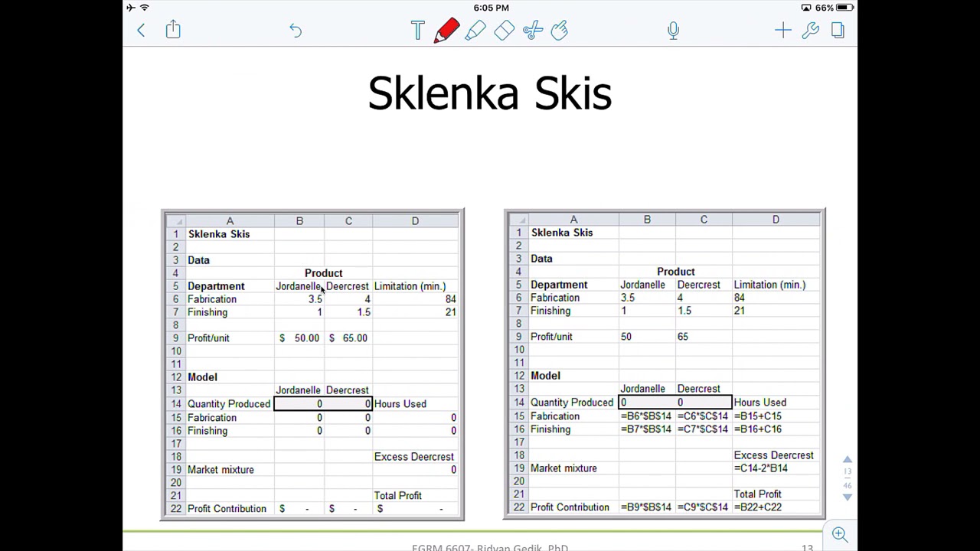980x551 pixels.
Task: Tap the battery status indicator
Action: pos(845,8)
